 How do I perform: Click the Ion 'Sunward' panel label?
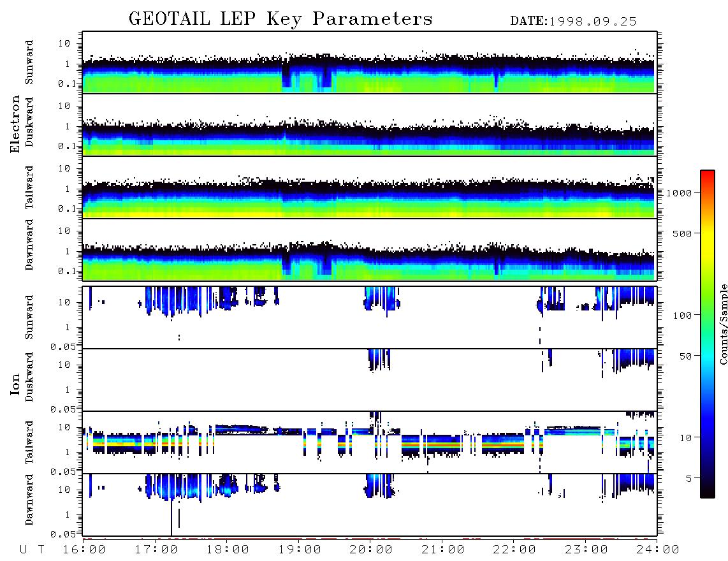click(29, 317)
